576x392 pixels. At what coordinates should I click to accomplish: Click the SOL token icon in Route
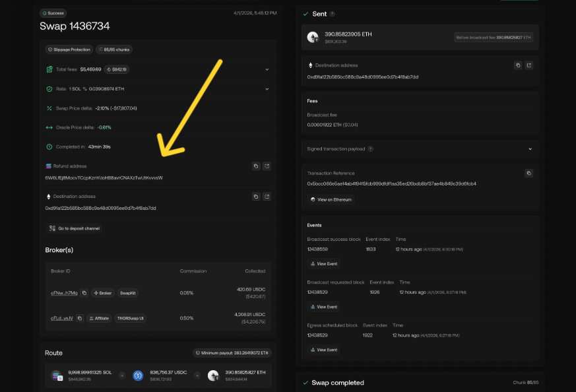pyautogui.click(x=55, y=375)
